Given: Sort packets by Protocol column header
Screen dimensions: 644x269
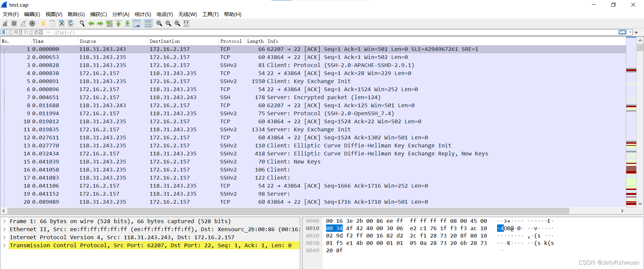Looking at the screenshot, I should tap(231, 41).
